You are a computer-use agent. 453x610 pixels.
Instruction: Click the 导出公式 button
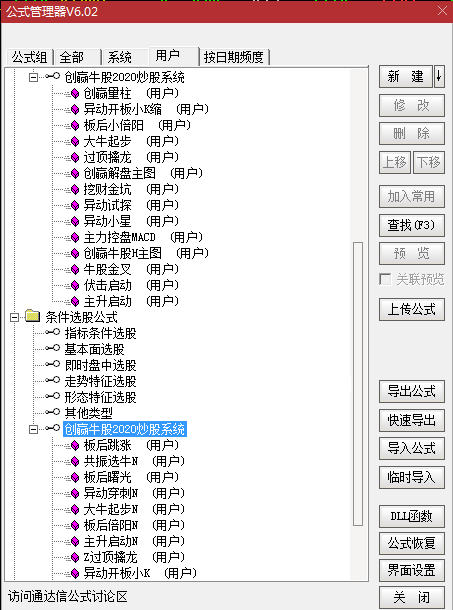412,391
